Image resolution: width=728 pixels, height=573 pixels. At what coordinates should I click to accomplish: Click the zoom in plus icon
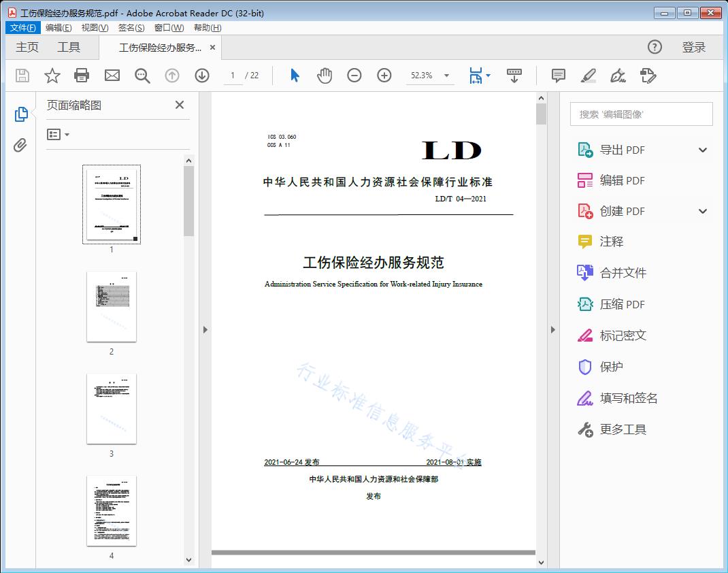[x=384, y=76]
